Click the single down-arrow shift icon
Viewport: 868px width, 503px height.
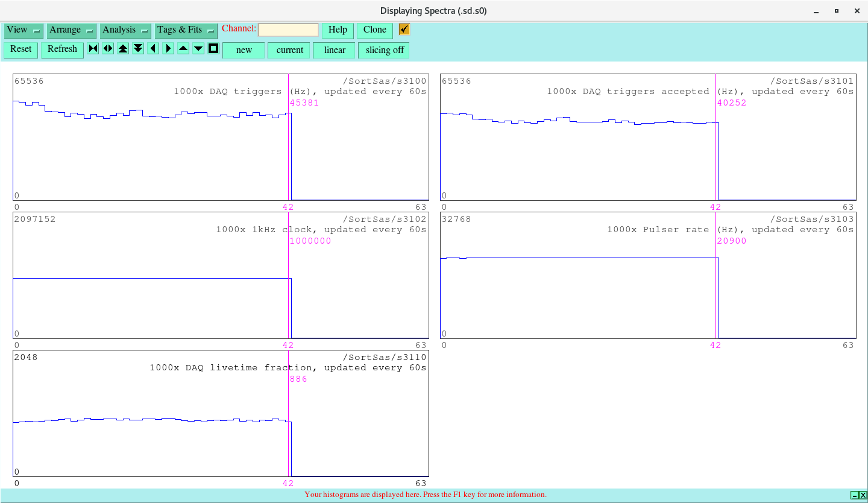coord(198,48)
